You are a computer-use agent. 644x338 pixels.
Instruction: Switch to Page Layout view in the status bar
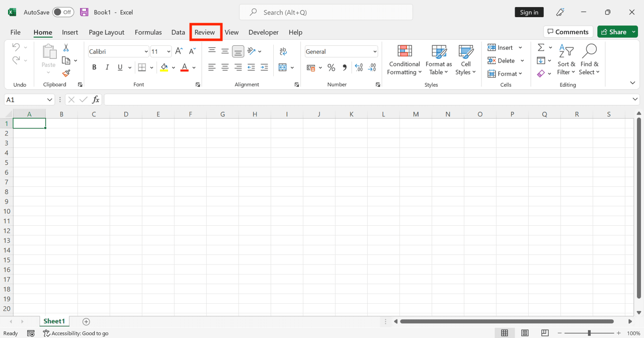click(525, 333)
